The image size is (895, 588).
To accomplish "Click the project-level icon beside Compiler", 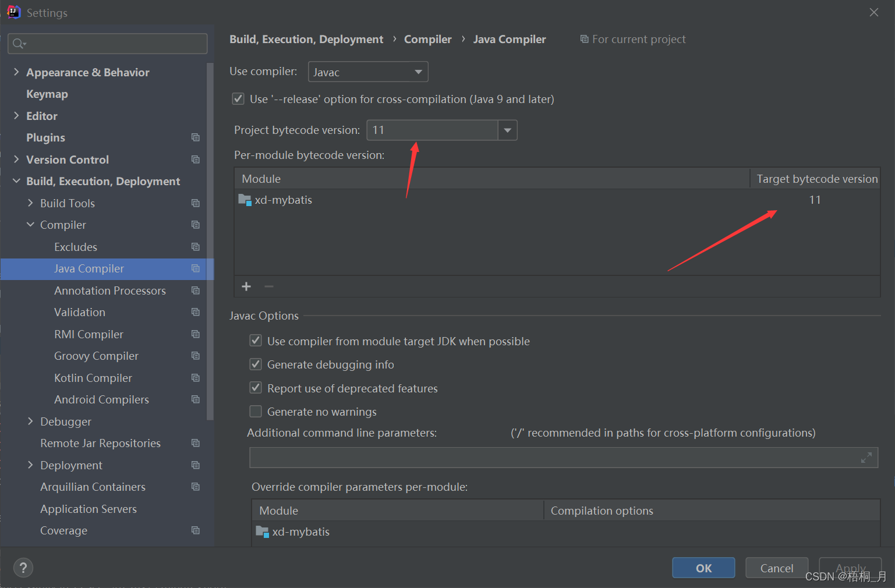I will (196, 225).
